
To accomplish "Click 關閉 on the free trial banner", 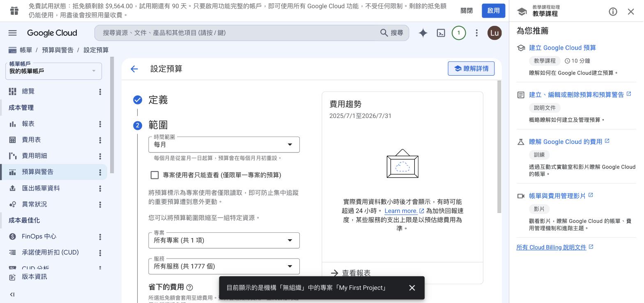I will (x=467, y=11).
